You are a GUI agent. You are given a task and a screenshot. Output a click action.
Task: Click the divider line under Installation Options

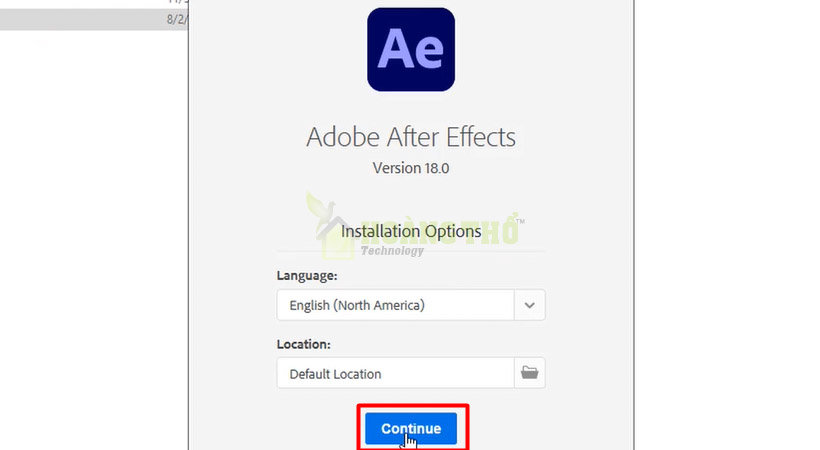(x=411, y=252)
